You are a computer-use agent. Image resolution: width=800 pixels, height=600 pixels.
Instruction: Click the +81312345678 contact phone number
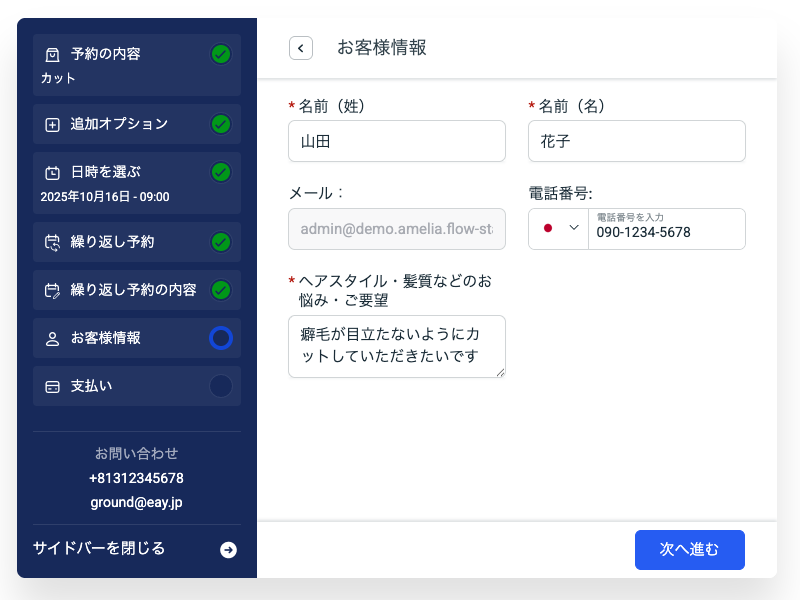[136, 478]
